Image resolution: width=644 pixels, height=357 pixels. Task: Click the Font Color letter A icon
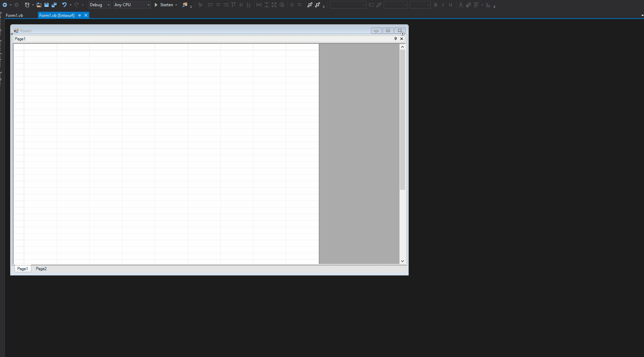point(461,5)
